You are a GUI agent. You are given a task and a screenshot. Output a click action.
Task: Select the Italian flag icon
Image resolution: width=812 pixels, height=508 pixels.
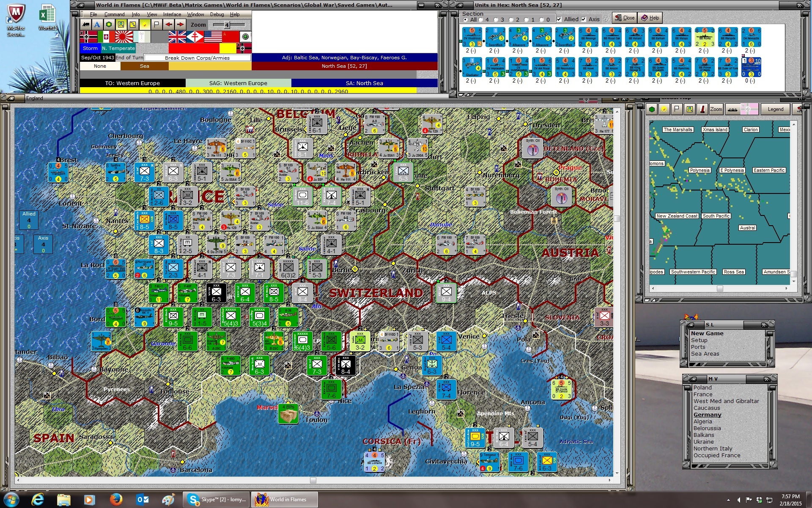[106, 37]
